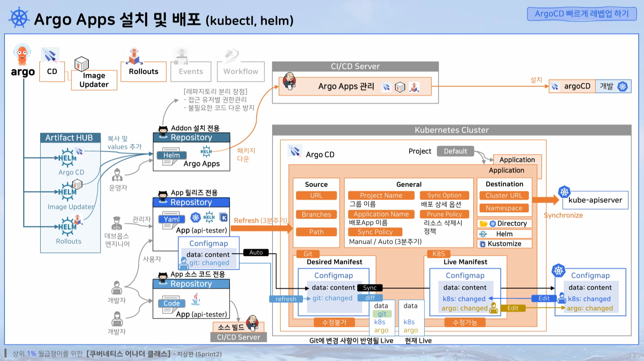Click the Helm tag in the Addon repository
644x361 pixels.
tap(172, 155)
